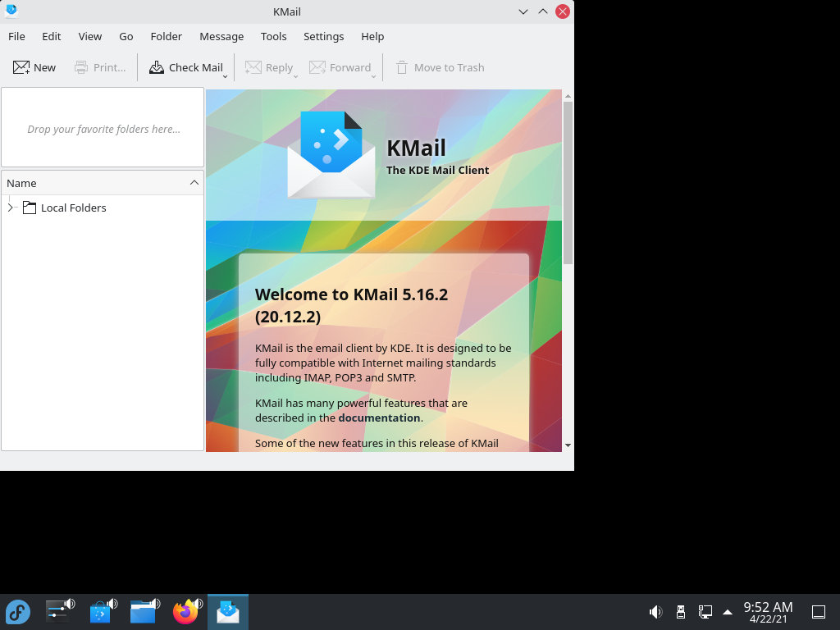Minimize the KMail window
Image resolution: width=840 pixels, height=630 pixels.
(523, 11)
